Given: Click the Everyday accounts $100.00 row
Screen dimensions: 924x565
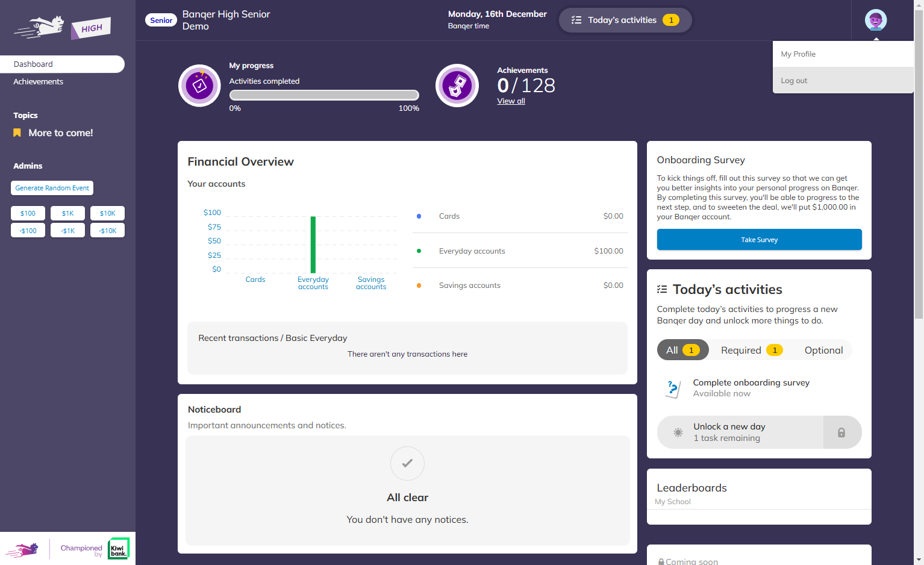Looking at the screenshot, I should pyautogui.click(x=520, y=251).
